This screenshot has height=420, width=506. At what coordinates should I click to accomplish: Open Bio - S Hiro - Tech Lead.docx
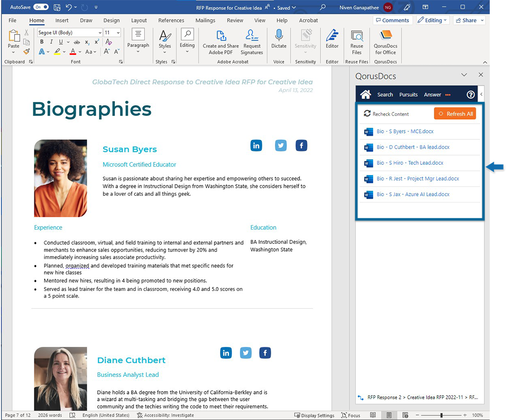point(410,163)
